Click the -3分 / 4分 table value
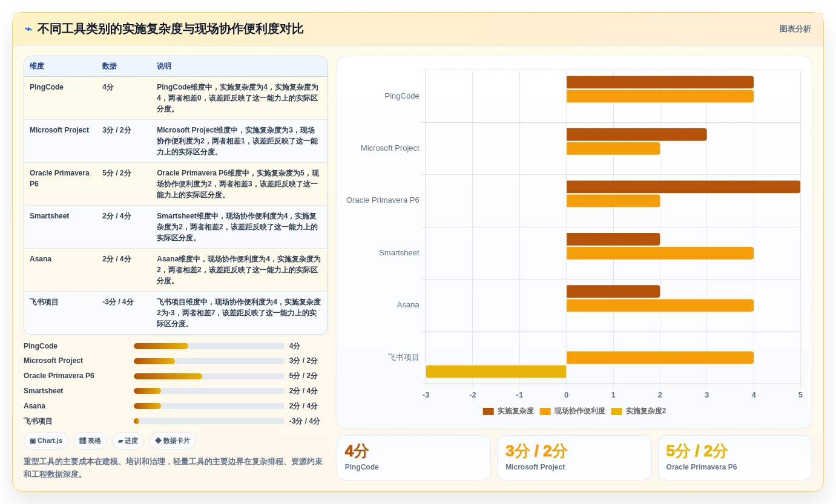 tap(118, 302)
